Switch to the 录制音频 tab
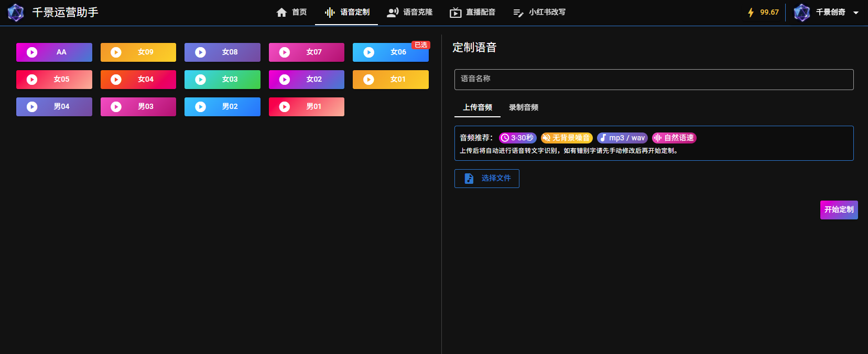Image resolution: width=868 pixels, height=354 pixels. pos(524,107)
